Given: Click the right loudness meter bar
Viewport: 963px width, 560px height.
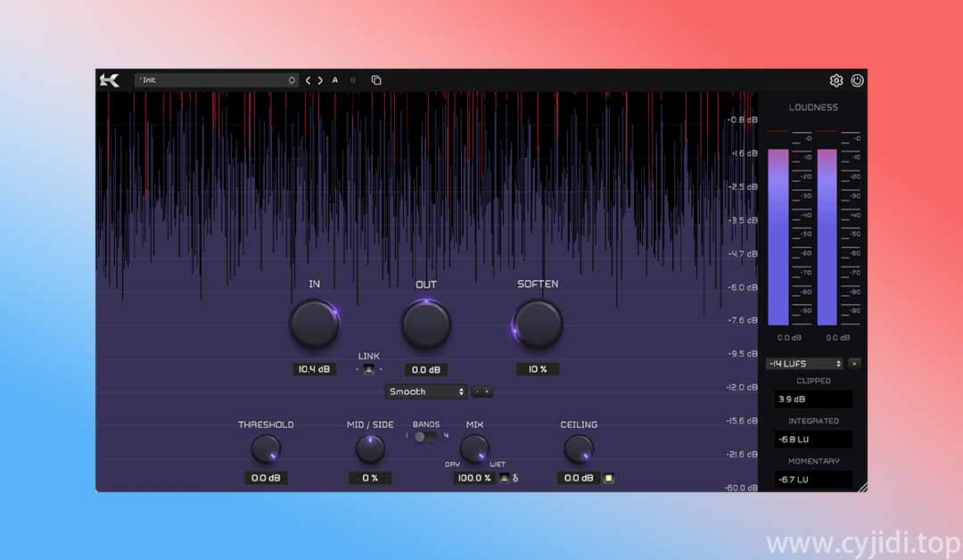Looking at the screenshot, I should (827, 237).
